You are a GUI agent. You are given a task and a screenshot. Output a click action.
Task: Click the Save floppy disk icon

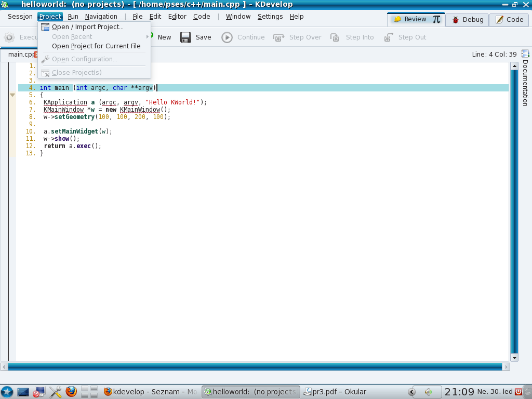(185, 37)
